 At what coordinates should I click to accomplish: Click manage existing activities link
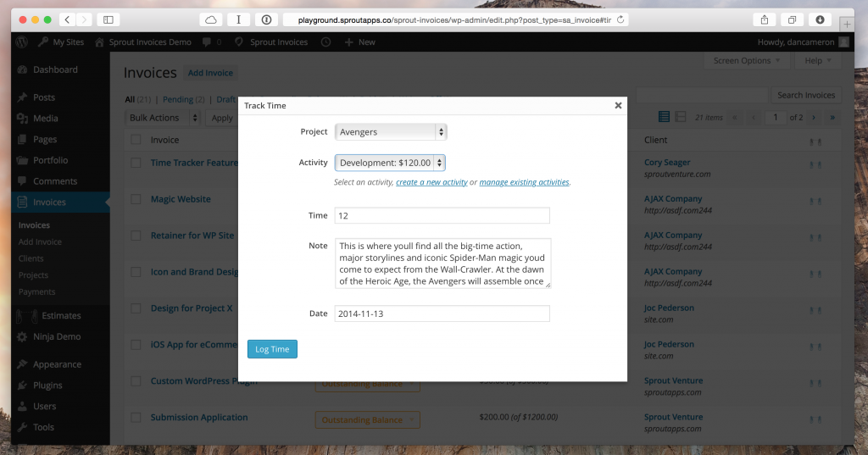coord(524,182)
